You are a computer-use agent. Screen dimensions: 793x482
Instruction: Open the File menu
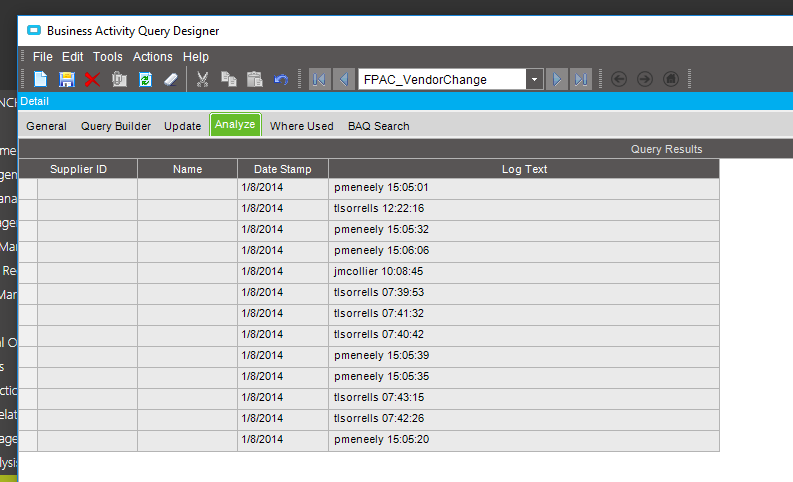(42, 57)
